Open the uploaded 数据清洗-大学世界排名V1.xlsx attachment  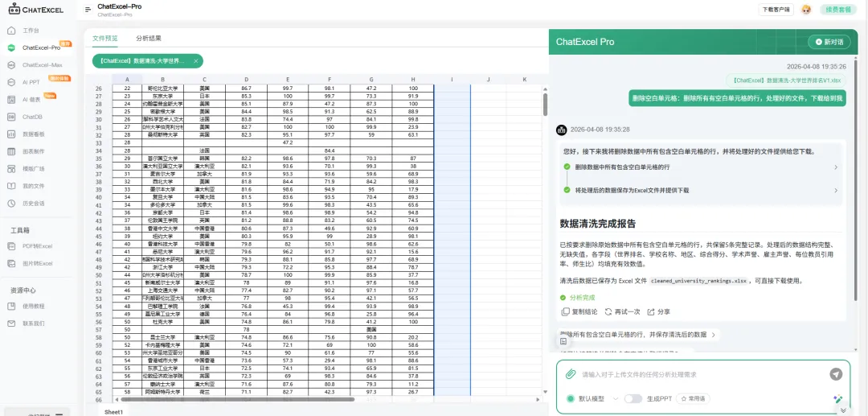tap(786, 80)
